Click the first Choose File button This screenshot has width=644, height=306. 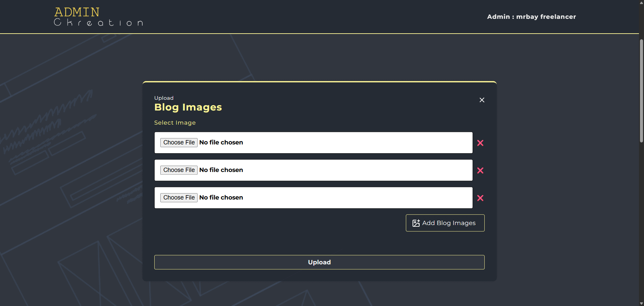pos(179,142)
